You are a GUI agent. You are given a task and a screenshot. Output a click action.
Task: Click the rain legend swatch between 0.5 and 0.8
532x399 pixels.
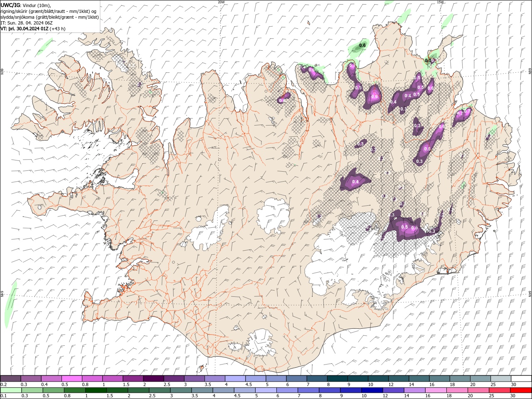tap(54, 390)
